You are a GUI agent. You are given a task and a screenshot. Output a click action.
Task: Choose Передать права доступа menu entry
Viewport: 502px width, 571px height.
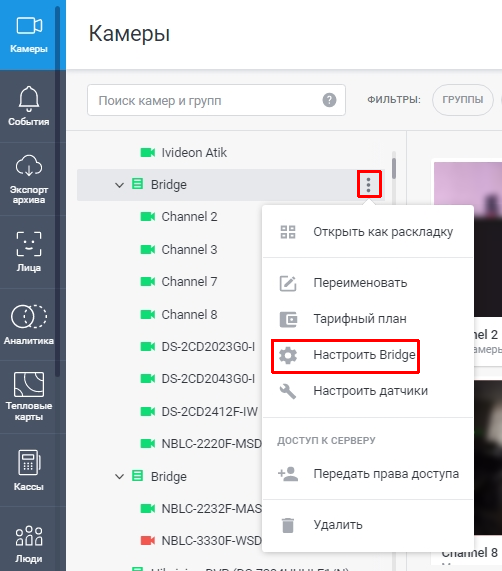(x=368, y=474)
